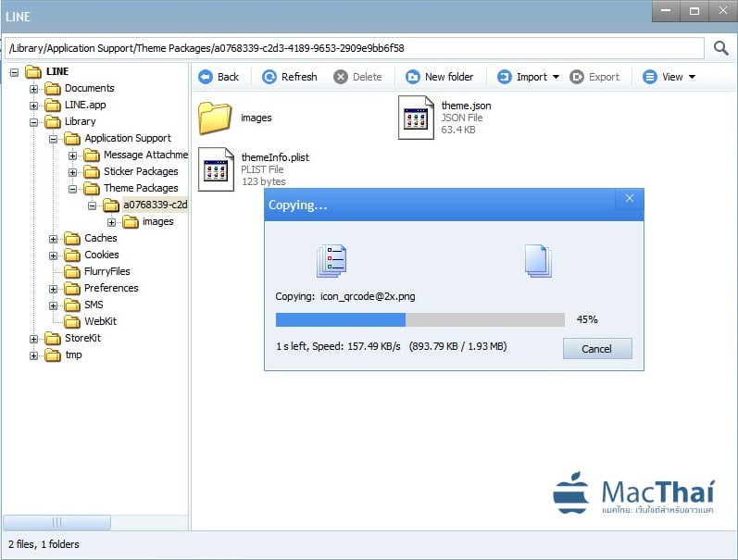Collapse the Application Support node
This screenshot has width=738, height=560.
tap(53, 139)
